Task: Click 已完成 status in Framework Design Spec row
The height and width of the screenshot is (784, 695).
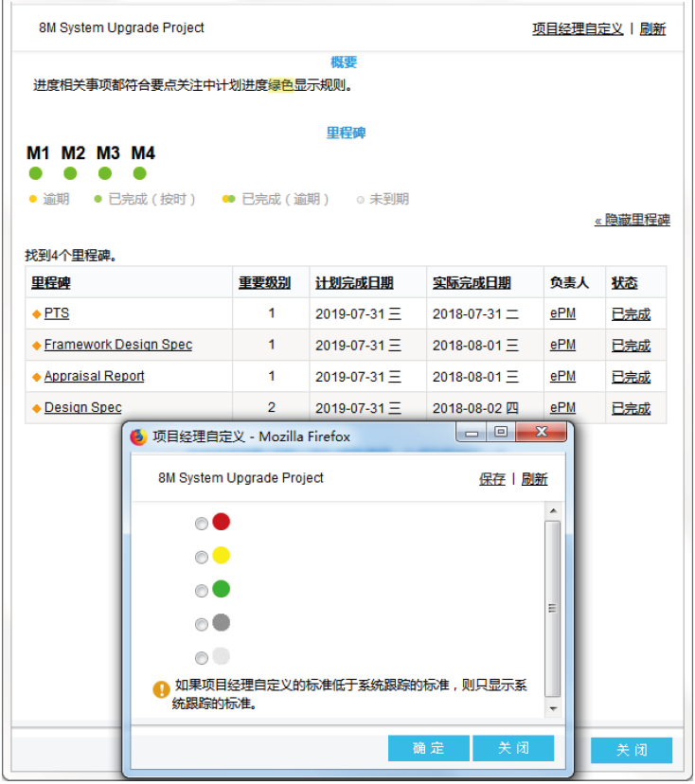Action: [631, 346]
